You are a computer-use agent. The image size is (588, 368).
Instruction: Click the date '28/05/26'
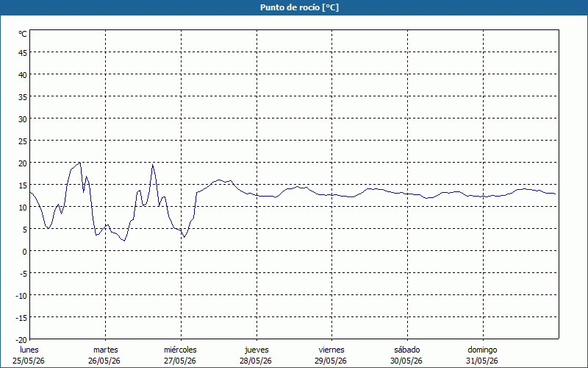point(256,361)
